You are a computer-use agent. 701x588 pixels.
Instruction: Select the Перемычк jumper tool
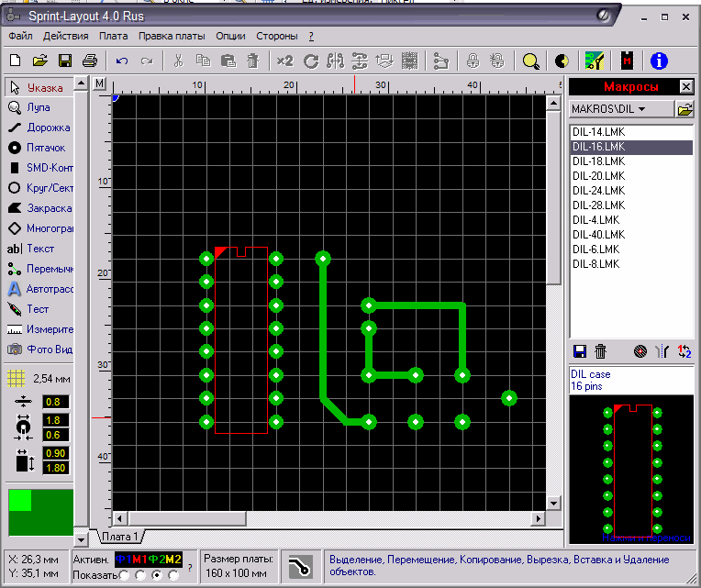coord(39,269)
